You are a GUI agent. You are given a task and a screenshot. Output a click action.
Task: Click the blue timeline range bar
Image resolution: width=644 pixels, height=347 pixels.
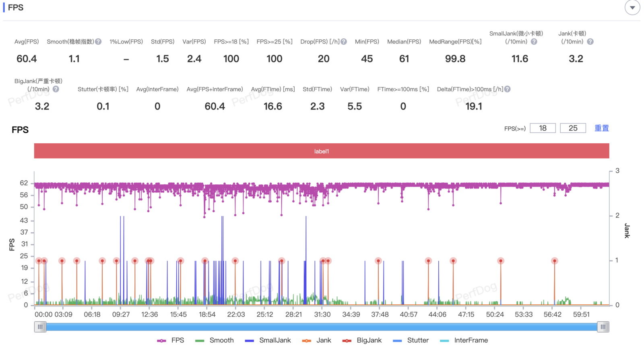[322, 327]
